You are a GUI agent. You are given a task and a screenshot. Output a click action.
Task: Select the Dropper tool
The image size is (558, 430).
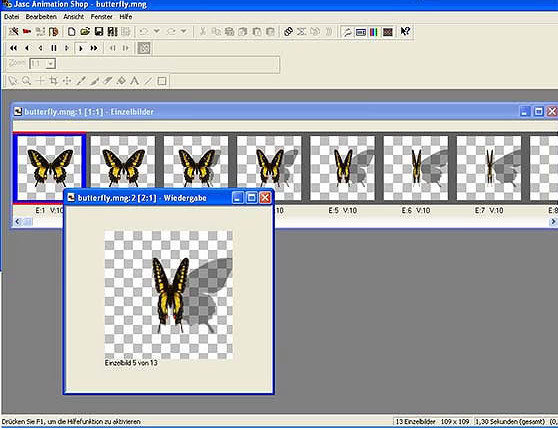pos(81,81)
